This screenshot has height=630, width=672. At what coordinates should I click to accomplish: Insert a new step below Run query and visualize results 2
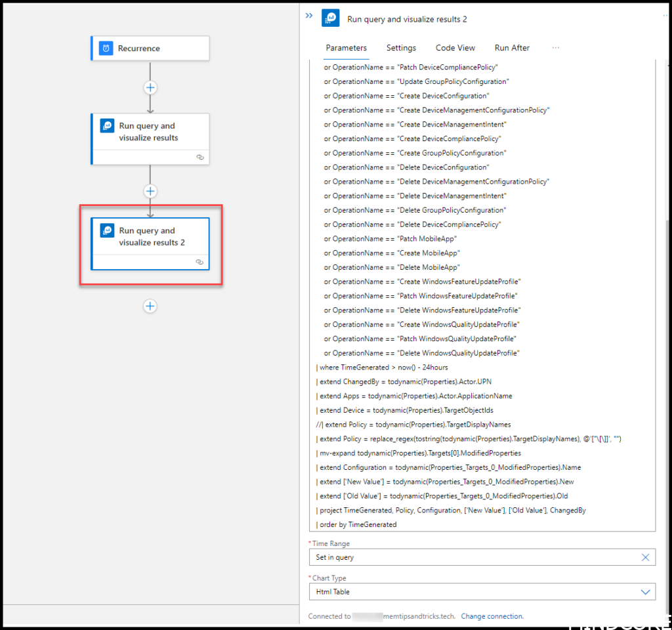click(x=150, y=306)
